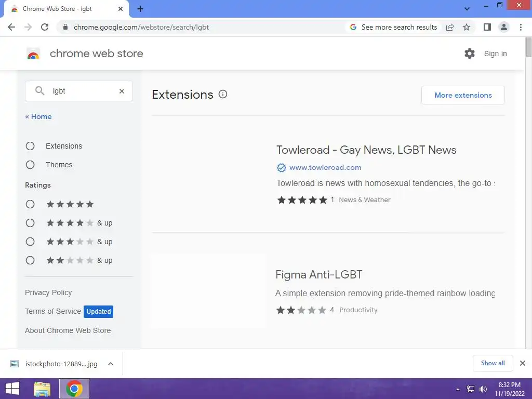This screenshot has height=399, width=532.
Task: Click the Towleroad star rating
Action: [x=302, y=200]
